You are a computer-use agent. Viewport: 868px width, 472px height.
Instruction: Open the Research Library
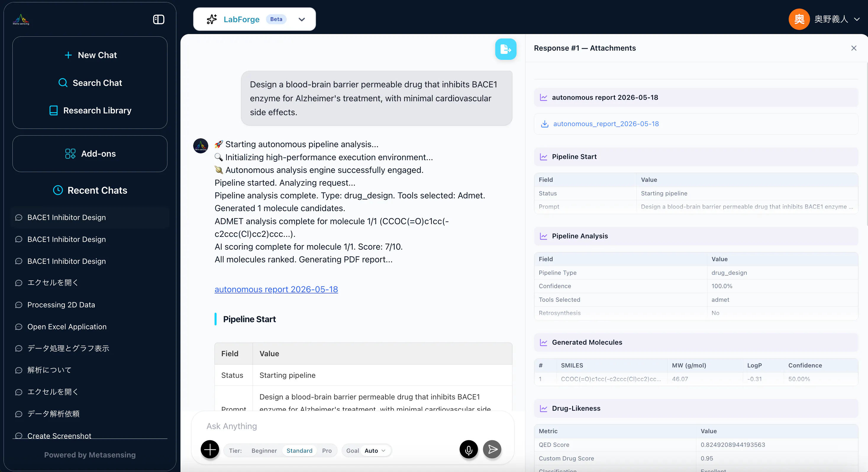[x=90, y=110]
